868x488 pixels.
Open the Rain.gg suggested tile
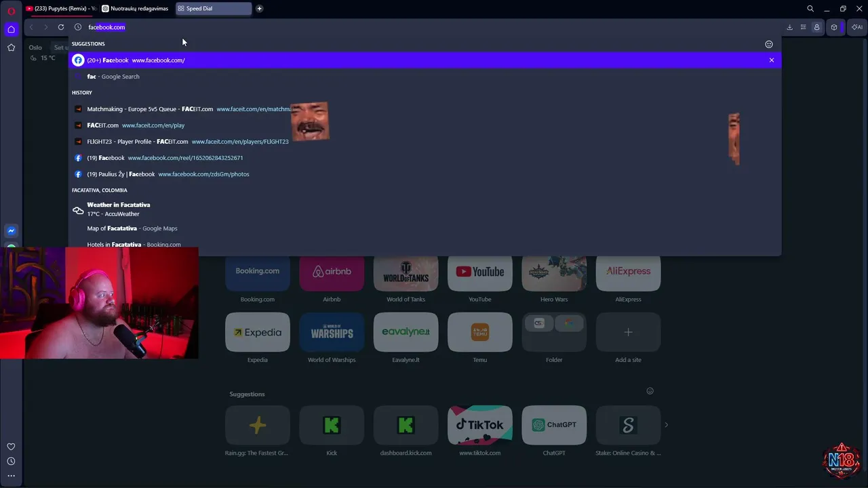click(258, 425)
